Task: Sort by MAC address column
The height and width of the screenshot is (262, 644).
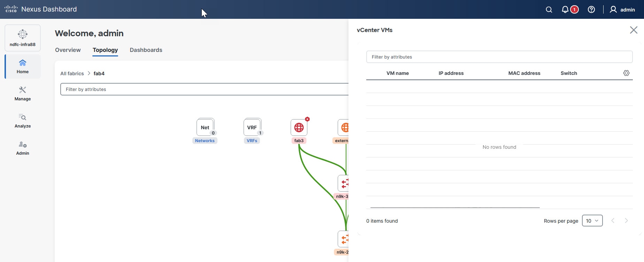Action: coord(524,73)
